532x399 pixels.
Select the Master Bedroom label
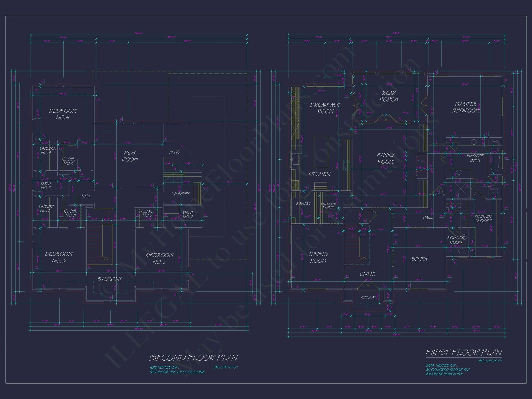(466, 107)
